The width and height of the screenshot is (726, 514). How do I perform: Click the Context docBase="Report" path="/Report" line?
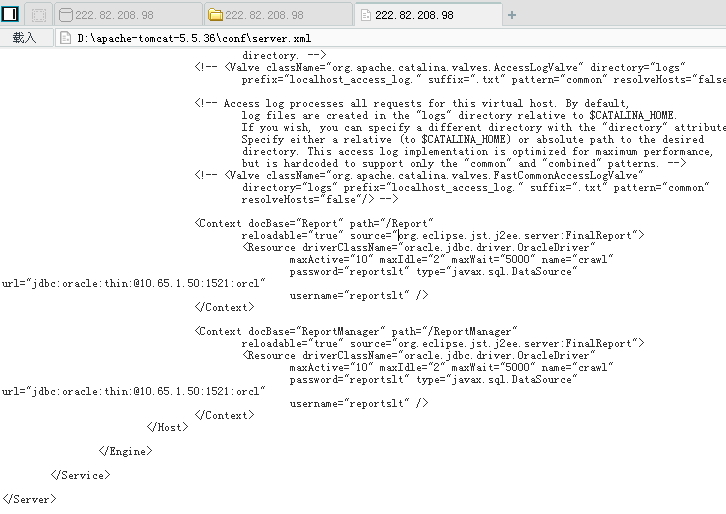tap(314, 224)
